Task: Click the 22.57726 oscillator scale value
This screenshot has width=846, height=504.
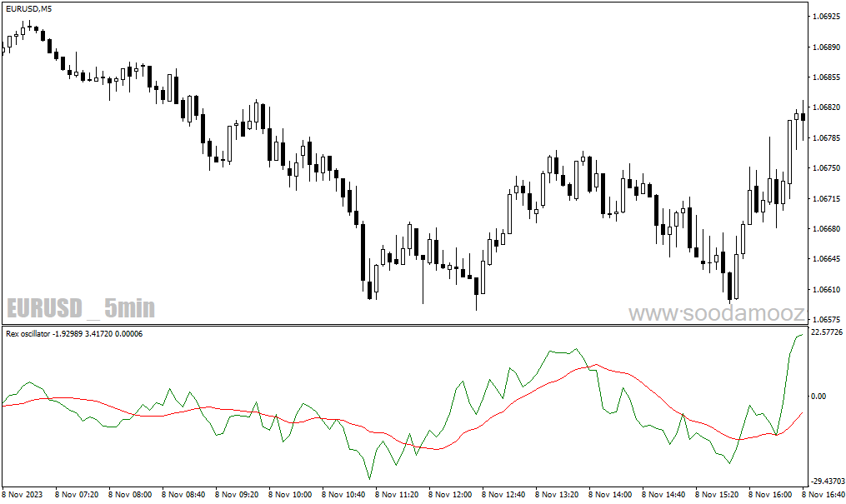Action: point(825,332)
